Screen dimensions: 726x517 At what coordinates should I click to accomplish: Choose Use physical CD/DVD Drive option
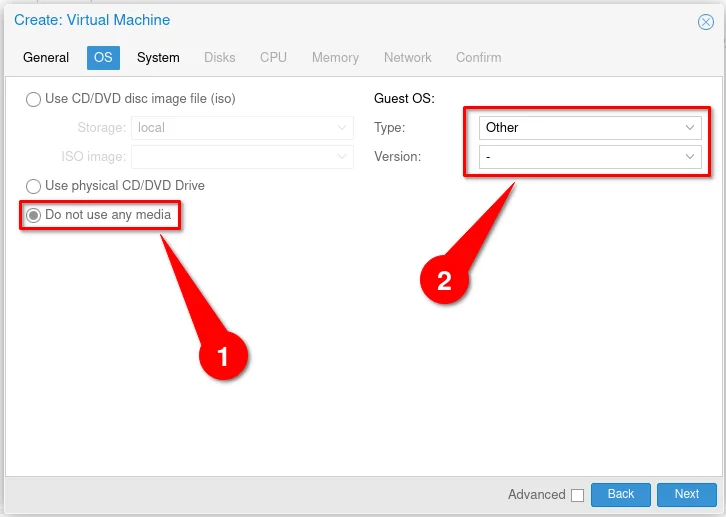34,186
